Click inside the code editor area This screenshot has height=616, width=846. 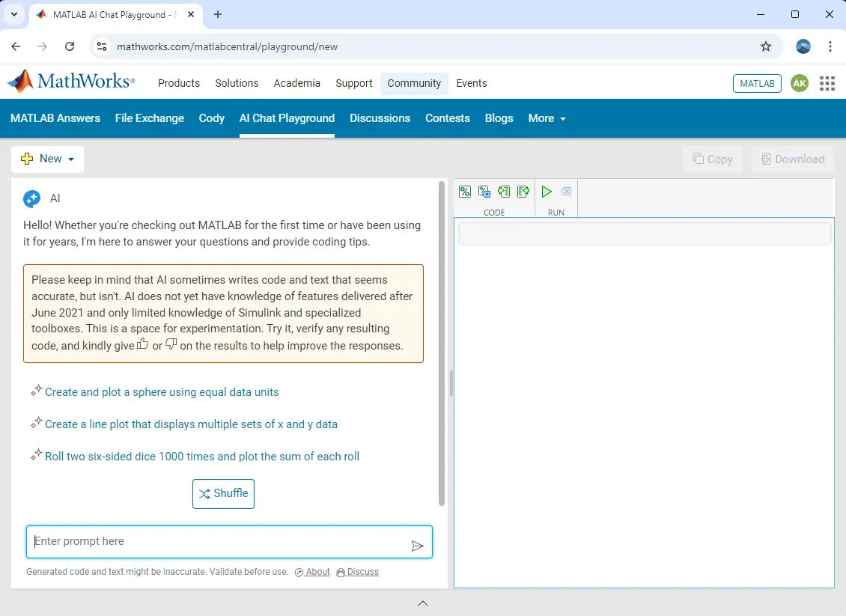click(x=644, y=403)
